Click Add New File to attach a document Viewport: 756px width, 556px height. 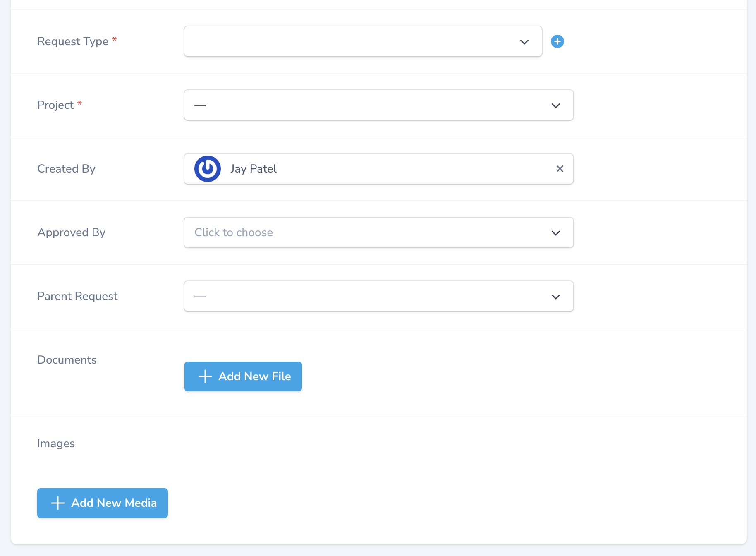click(x=243, y=376)
